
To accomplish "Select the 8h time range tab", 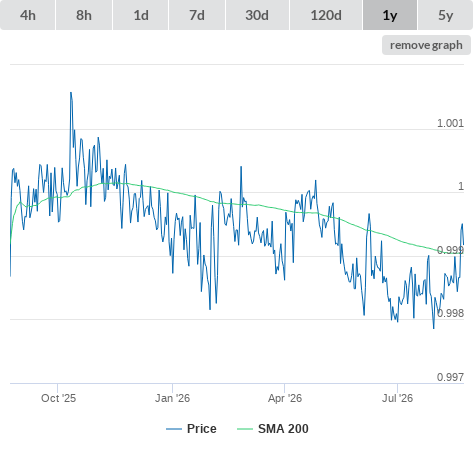I will click(x=84, y=15).
